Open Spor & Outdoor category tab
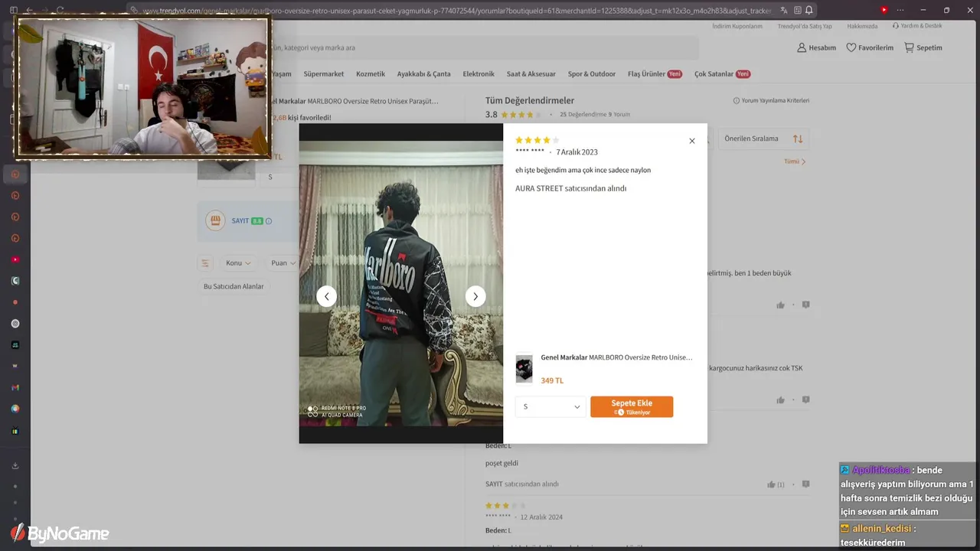 tap(592, 74)
